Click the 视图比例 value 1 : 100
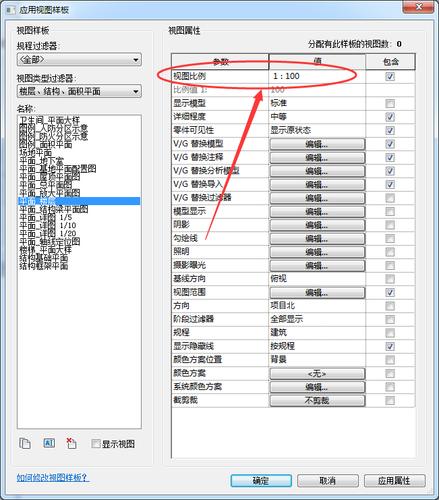The width and height of the screenshot is (439, 500). (x=286, y=76)
